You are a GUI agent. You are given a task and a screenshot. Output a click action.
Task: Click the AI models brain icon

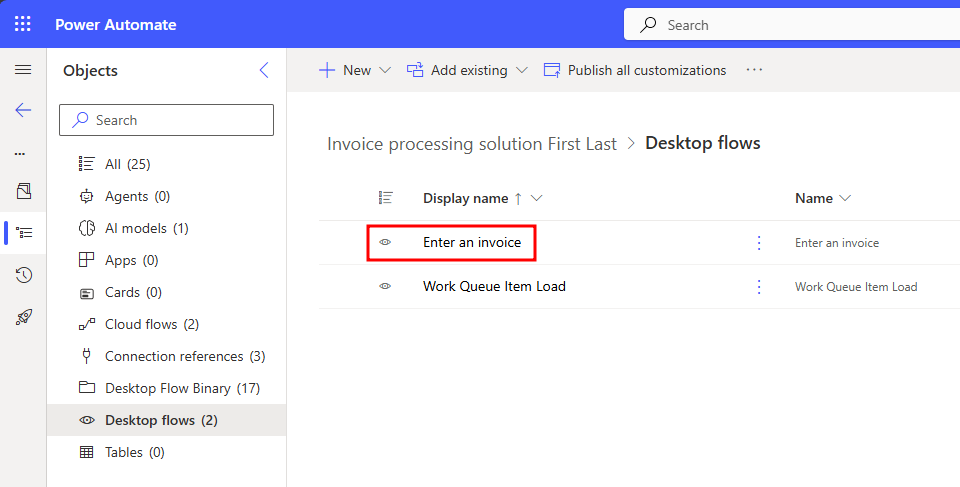point(86,228)
